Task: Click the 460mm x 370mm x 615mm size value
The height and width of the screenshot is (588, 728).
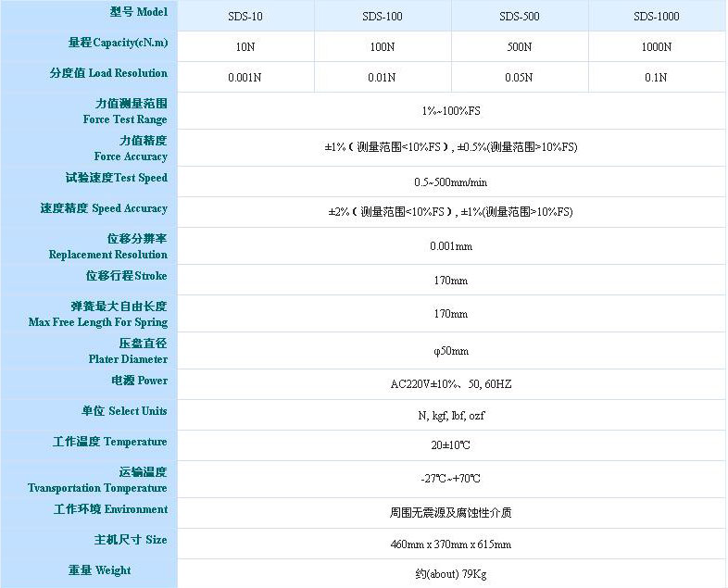Action: tap(451, 544)
